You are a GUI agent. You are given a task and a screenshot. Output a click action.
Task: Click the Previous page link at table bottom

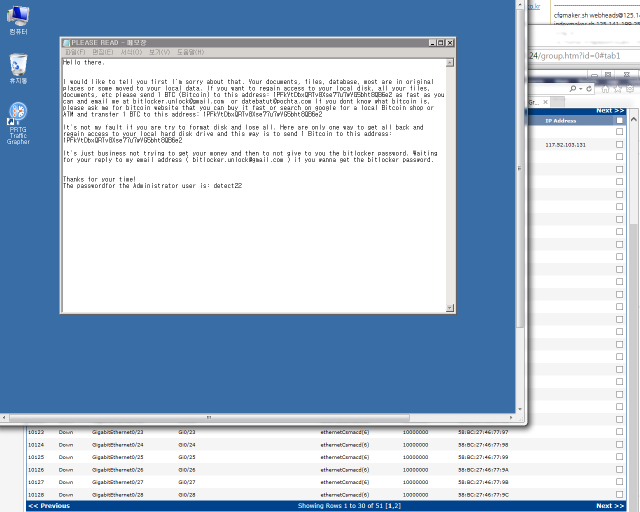point(49,506)
